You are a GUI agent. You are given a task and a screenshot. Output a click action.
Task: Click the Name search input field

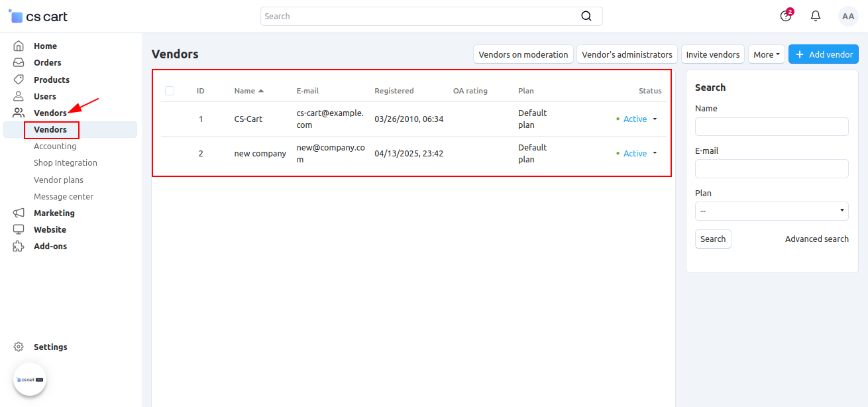[x=771, y=127]
